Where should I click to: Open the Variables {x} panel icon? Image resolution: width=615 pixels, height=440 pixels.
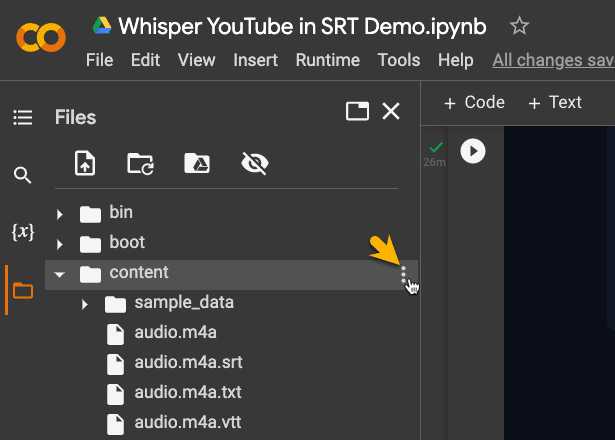(23, 232)
